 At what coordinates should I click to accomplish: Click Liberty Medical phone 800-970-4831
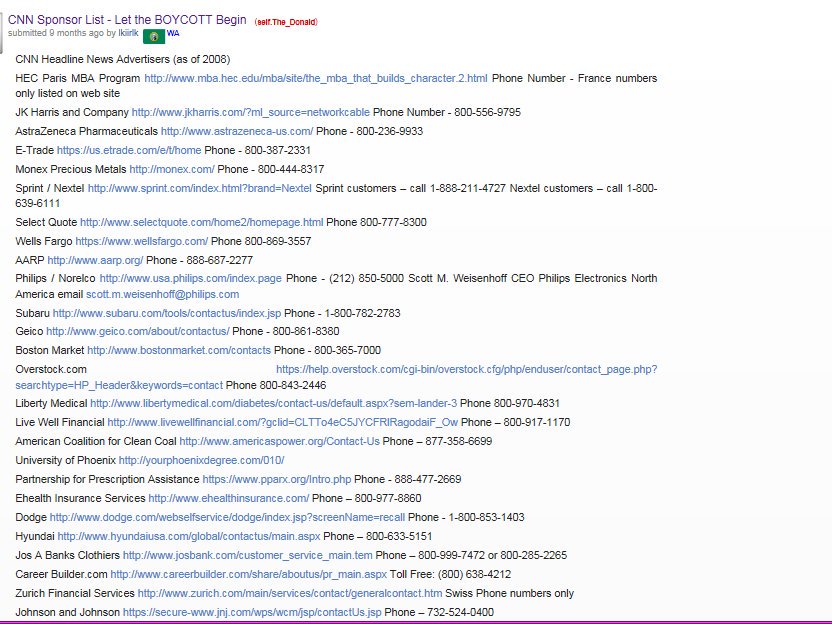[527, 404]
